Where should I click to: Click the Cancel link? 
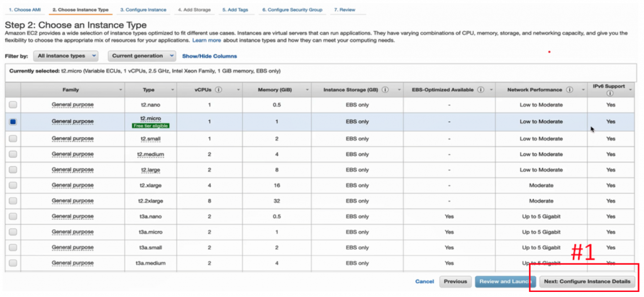coord(425,281)
